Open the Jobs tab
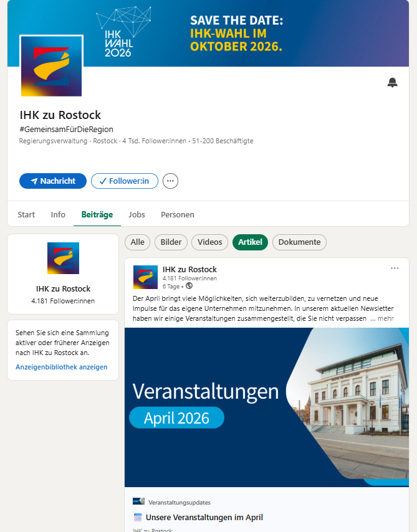 [x=137, y=215]
